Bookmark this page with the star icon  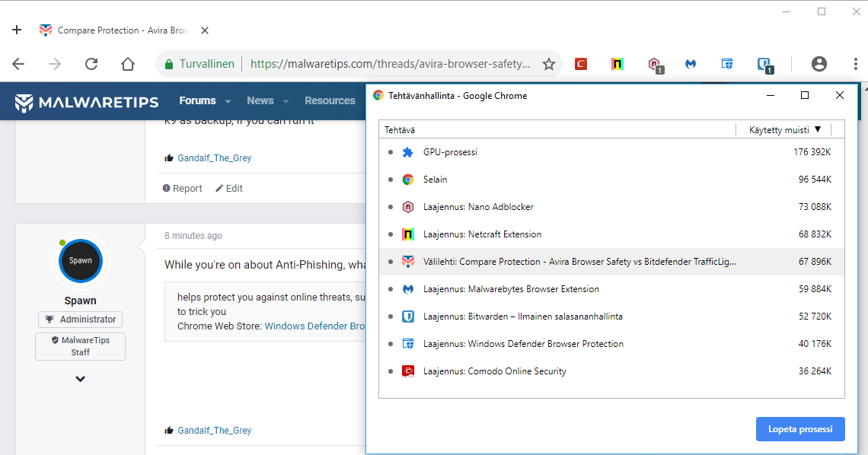click(548, 64)
